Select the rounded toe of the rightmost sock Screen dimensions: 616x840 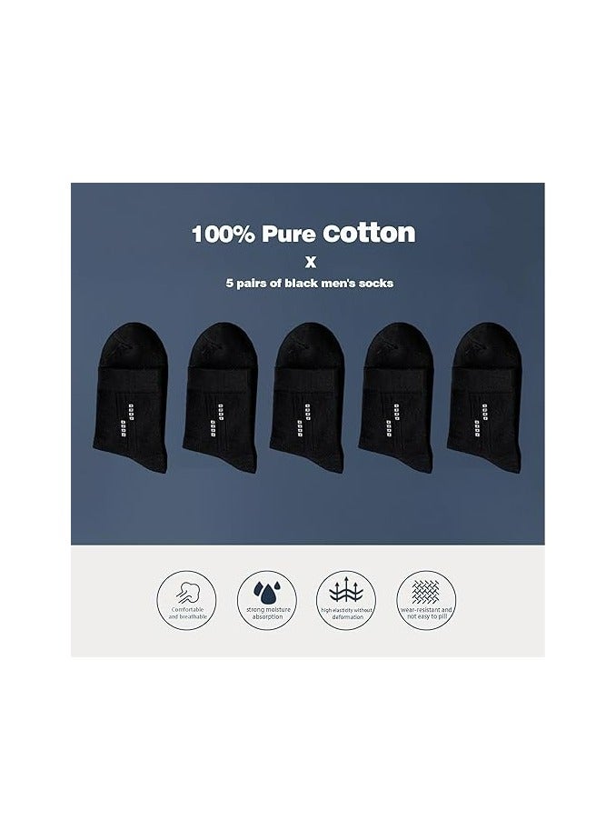(x=486, y=343)
